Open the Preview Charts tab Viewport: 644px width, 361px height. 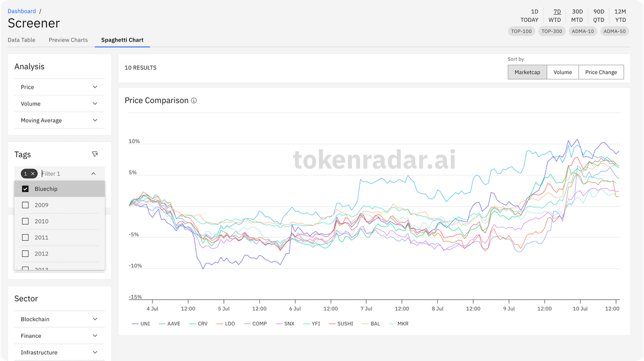(68, 40)
